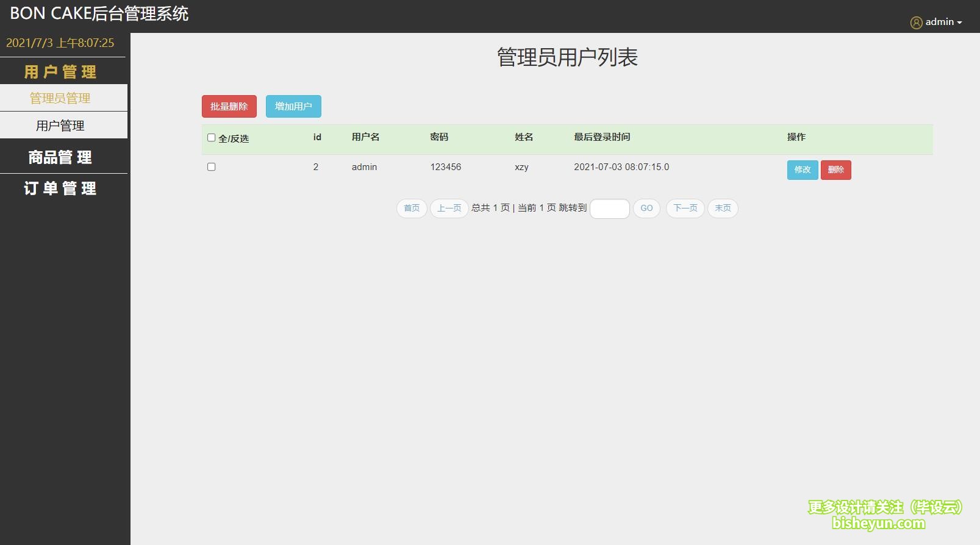Click the id column header

317,137
